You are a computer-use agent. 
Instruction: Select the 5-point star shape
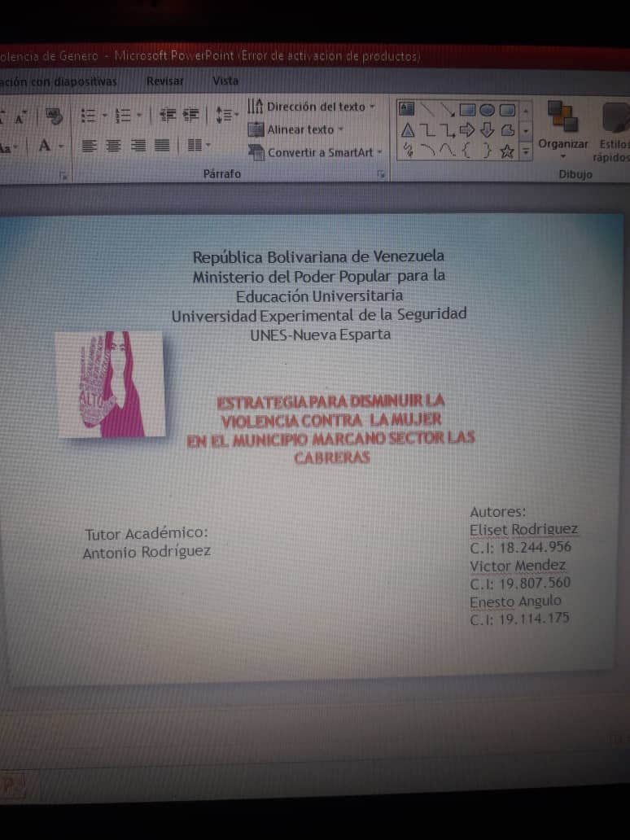(507, 151)
